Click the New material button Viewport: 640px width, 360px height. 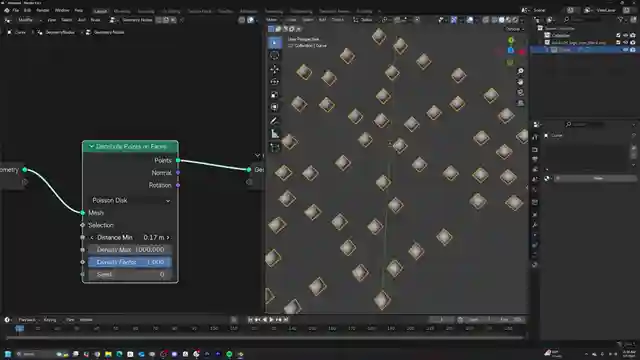(597, 178)
